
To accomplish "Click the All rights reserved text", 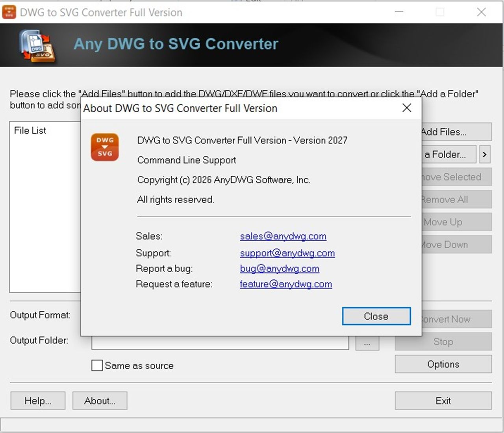I will click(176, 199).
